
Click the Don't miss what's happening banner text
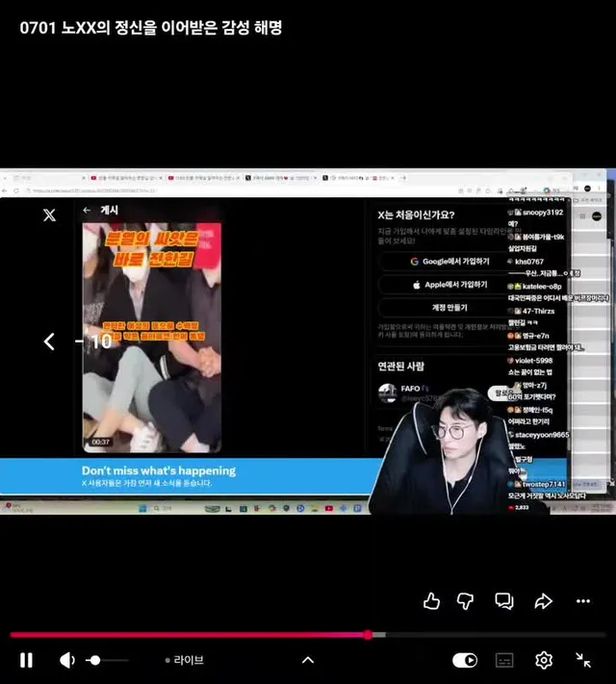pos(159,470)
